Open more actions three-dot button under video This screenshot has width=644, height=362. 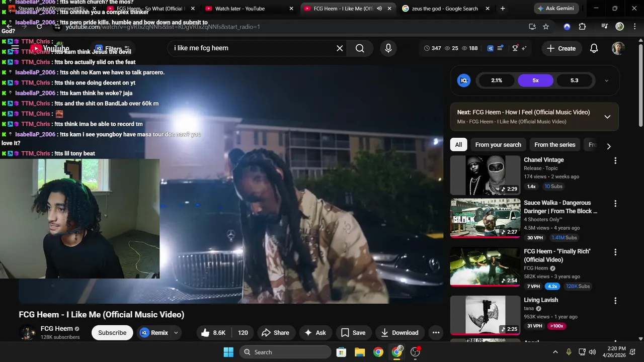tap(436, 332)
